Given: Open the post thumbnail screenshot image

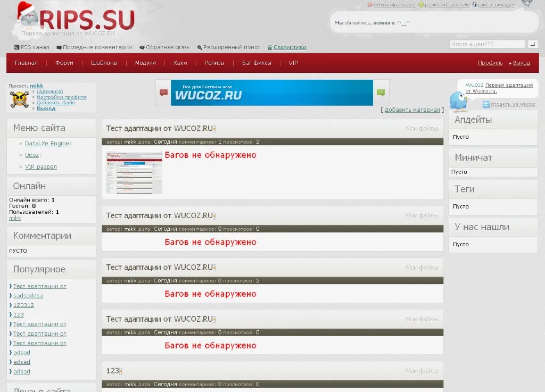Looking at the screenshot, I should click(134, 172).
